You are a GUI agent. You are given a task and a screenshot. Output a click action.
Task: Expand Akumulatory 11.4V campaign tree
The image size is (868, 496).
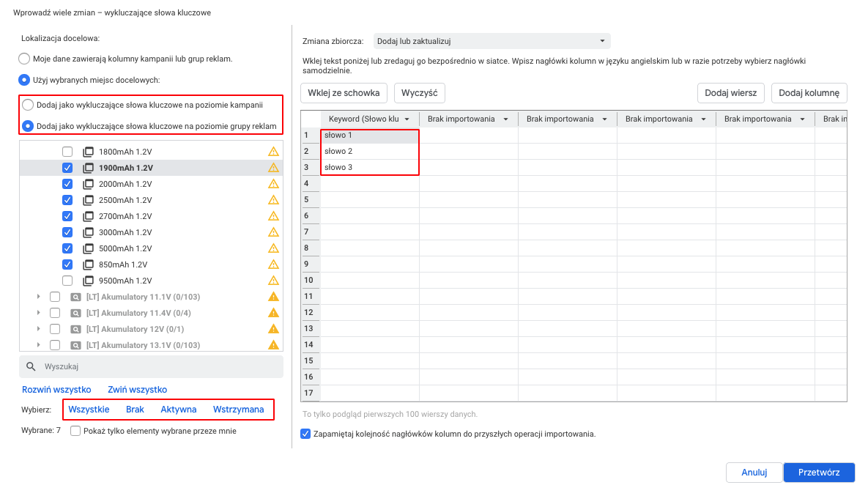pyautogui.click(x=38, y=313)
